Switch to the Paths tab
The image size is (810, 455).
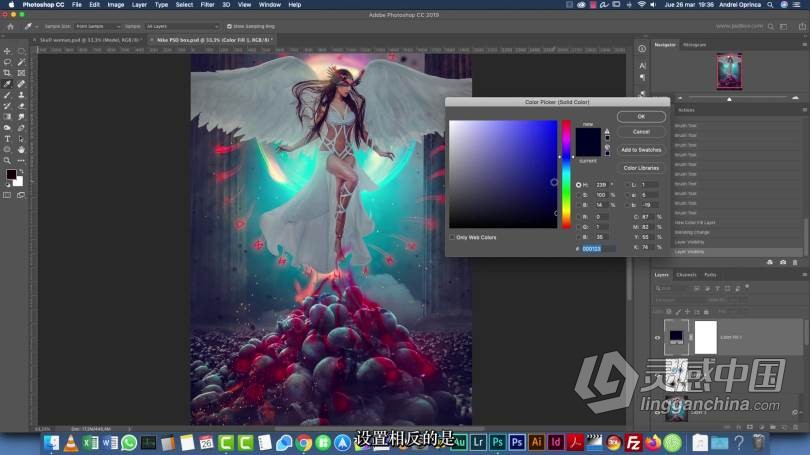710,275
